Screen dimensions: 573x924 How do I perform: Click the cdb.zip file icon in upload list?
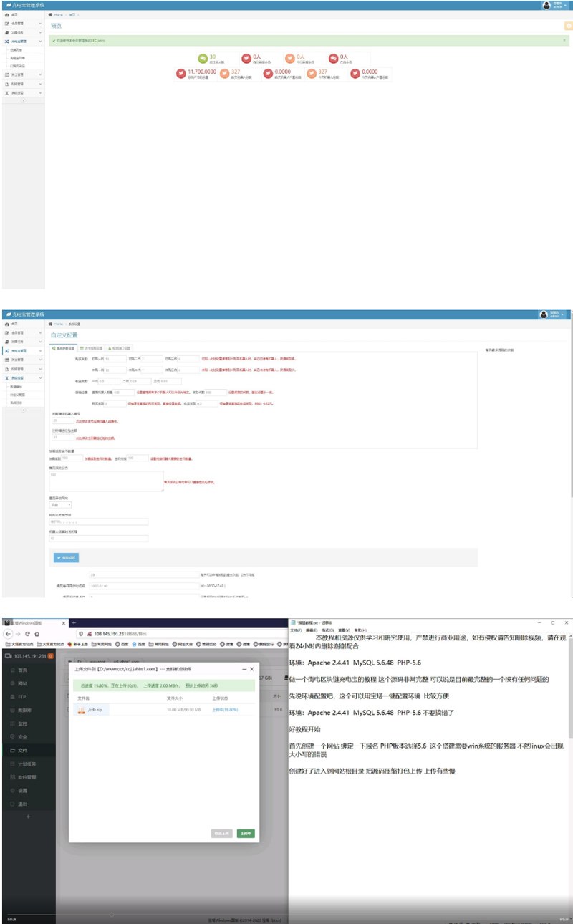80,708
